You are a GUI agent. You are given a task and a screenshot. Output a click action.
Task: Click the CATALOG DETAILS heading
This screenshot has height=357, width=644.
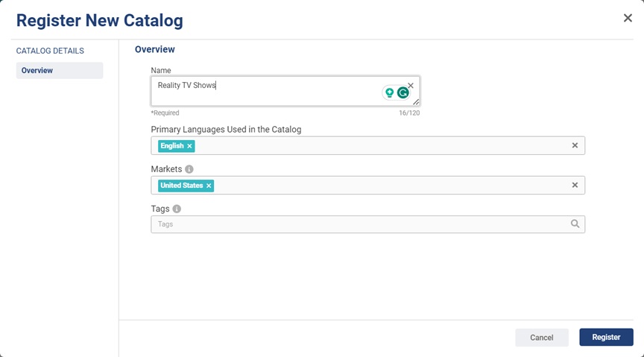[x=50, y=51]
